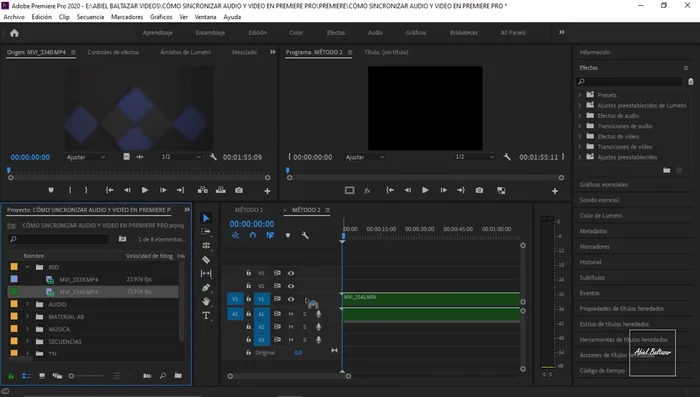The image size is (700, 397).
Task: Play the Source monitor clip
Action: coord(145,190)
